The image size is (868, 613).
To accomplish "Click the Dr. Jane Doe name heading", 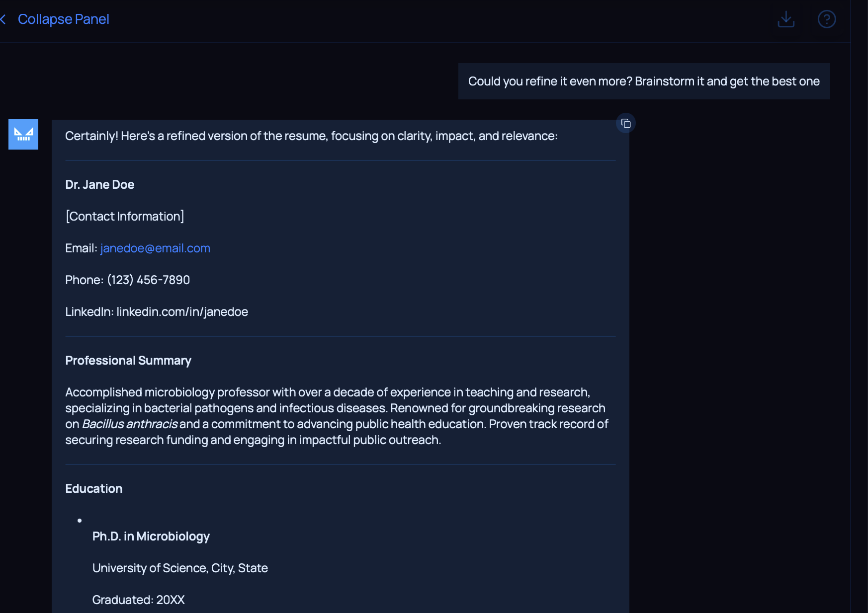I will (100, 185).
